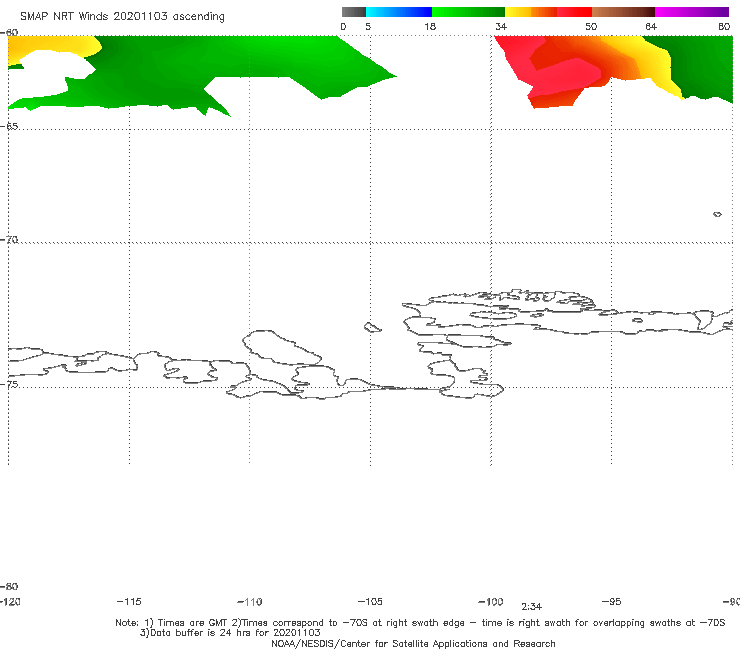The width and height of the screenshot is (740, 650).
Task: Click the green segment of the colorbar
Action: [x=468, y=12]
